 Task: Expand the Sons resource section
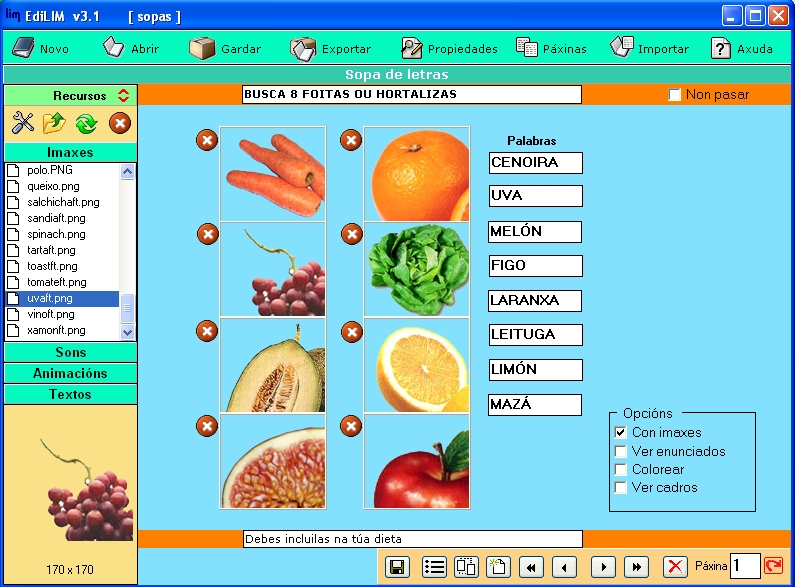(x=70, y=352)
